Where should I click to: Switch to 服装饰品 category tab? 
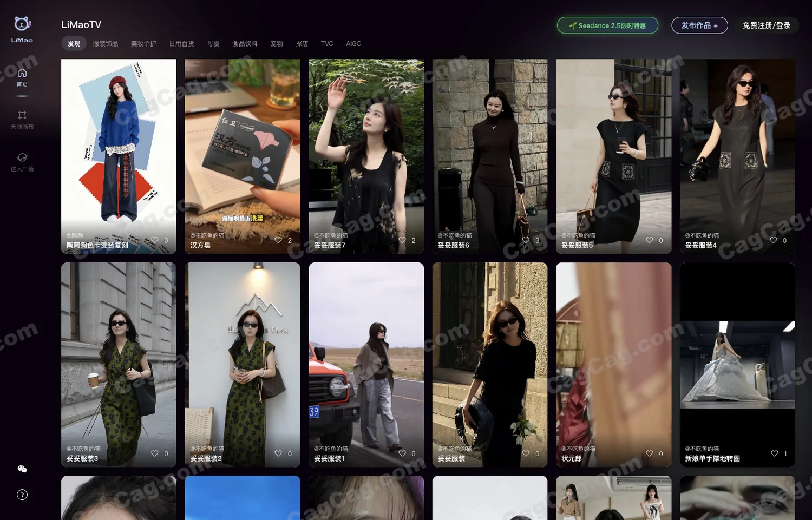[106, 44]
